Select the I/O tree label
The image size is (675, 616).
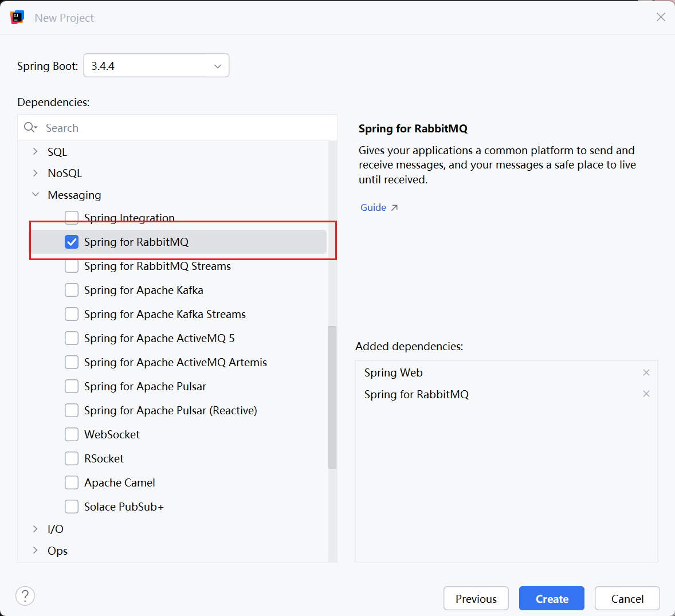coord(56,529)
